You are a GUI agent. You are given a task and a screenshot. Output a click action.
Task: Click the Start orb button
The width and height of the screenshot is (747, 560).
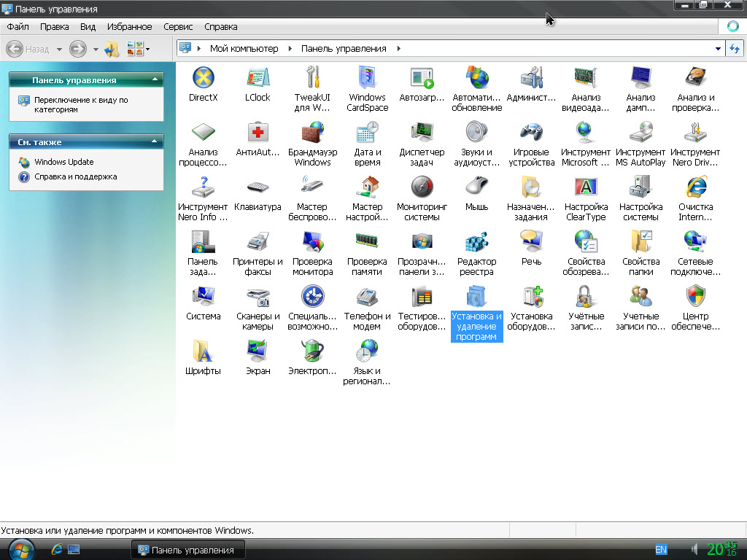[x=21, y=550]
